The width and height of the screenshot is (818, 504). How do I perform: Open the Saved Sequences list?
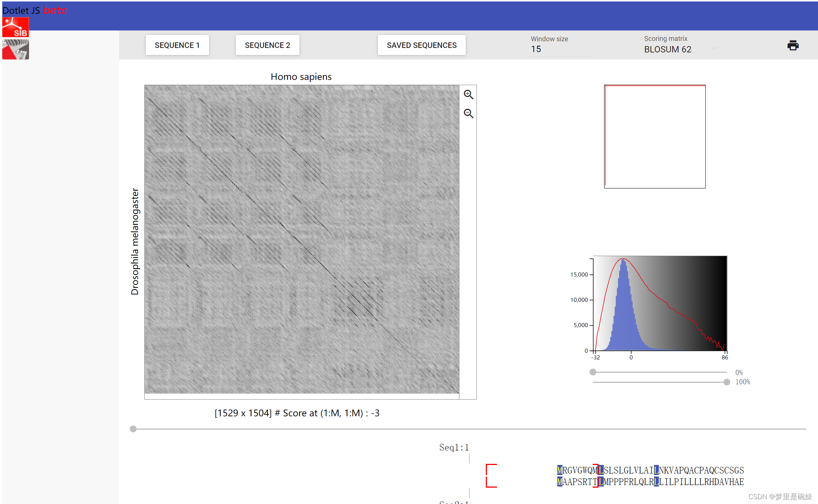point(421,45)
